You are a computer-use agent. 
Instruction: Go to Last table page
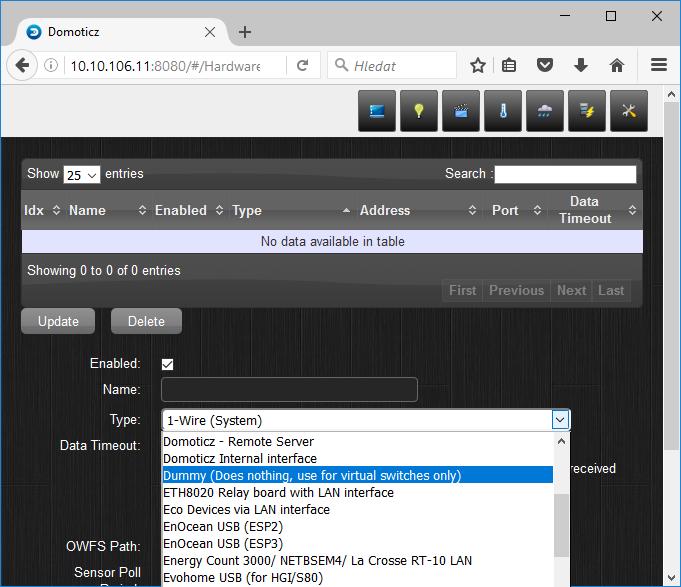pos(611,290)
